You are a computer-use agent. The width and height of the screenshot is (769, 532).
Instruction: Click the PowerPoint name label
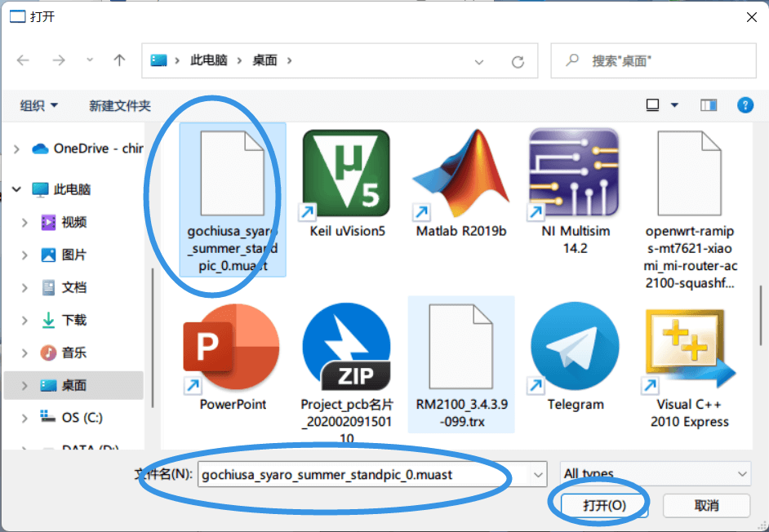coord(233,405)
